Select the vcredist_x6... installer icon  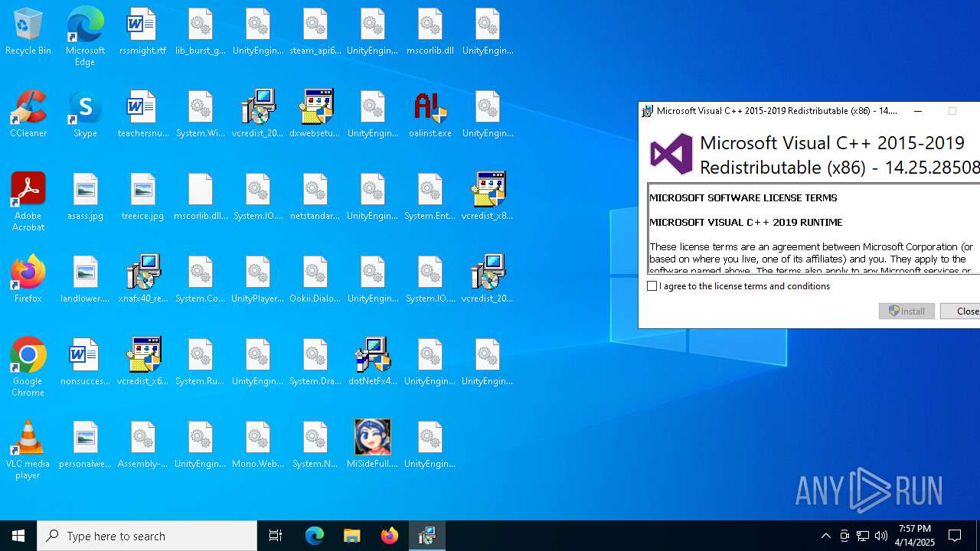142,363
